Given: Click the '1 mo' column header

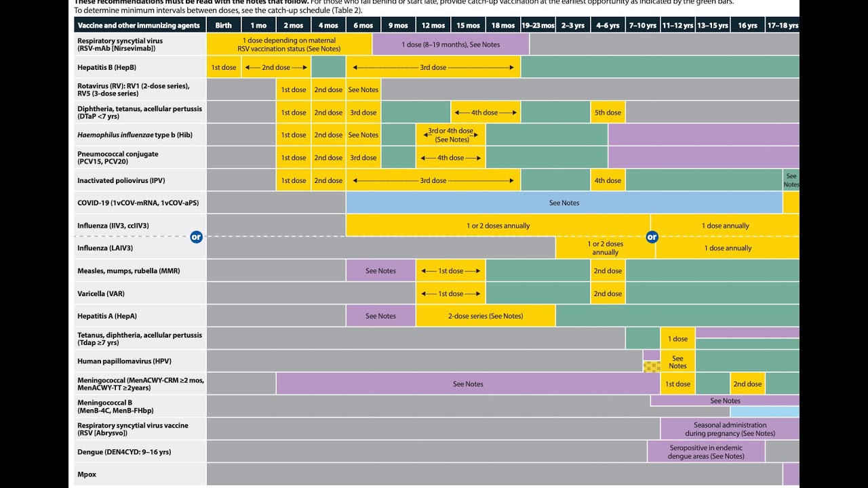Looking at the screenshot, I should (258, 25).
